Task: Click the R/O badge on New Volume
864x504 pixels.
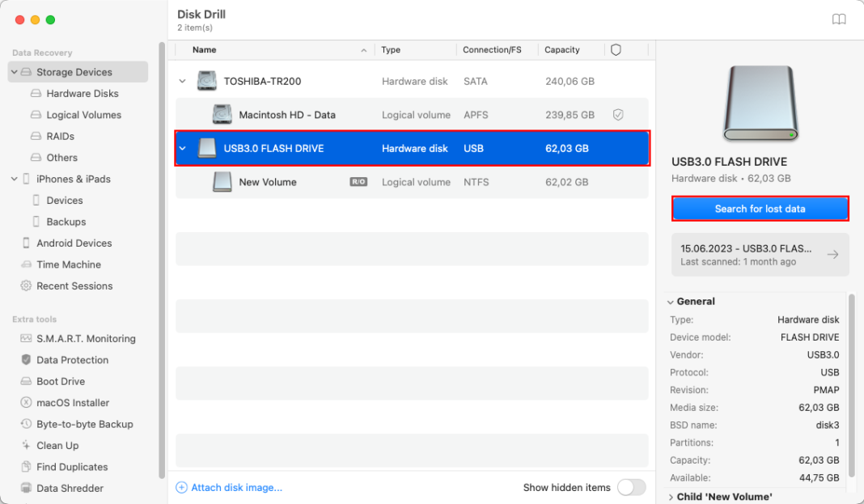Action: point(358,182)
